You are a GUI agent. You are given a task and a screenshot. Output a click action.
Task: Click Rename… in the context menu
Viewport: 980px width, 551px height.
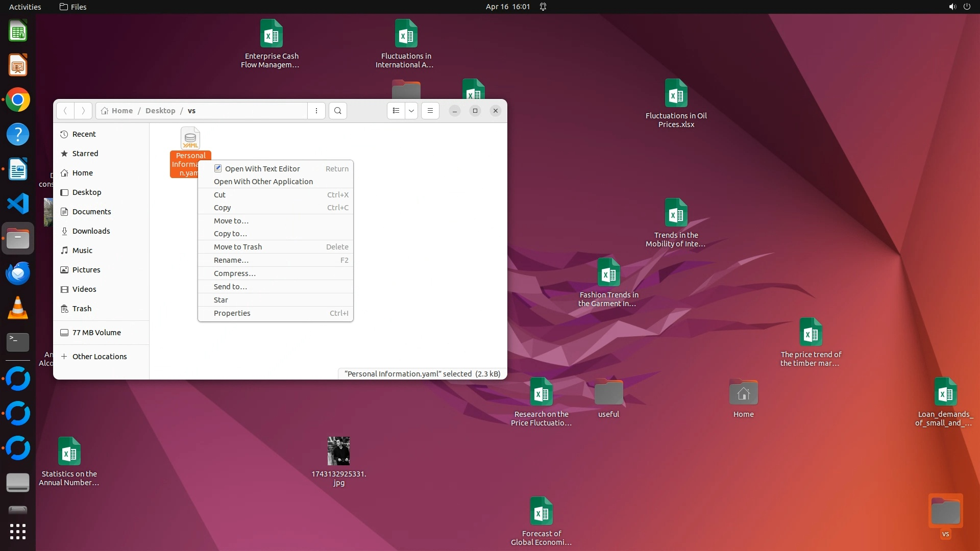point(231,260)
